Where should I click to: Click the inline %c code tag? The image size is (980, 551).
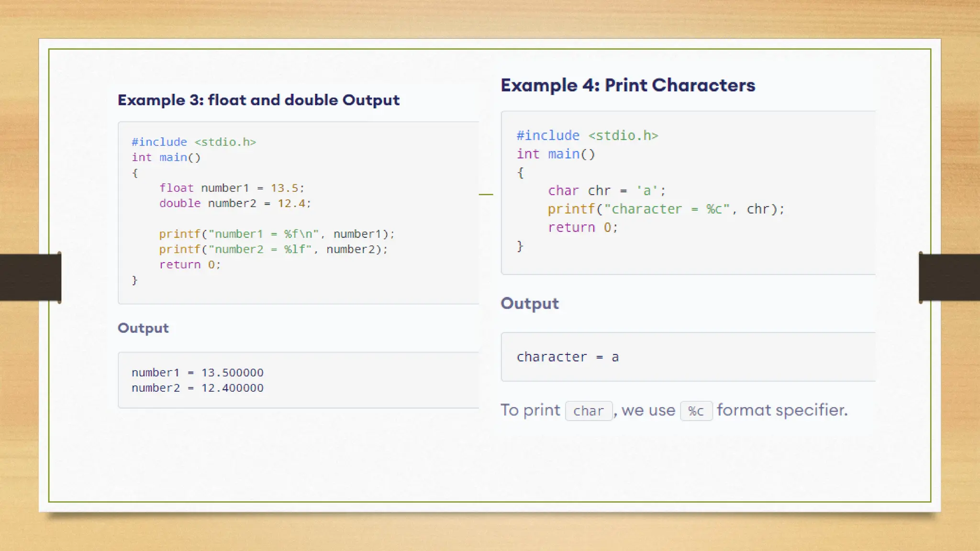click(696, 411)
